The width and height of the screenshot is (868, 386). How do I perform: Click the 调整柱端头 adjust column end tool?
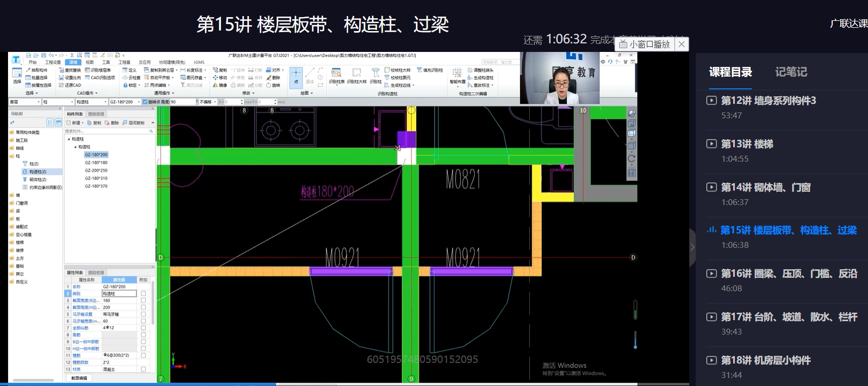coord(481,70)
